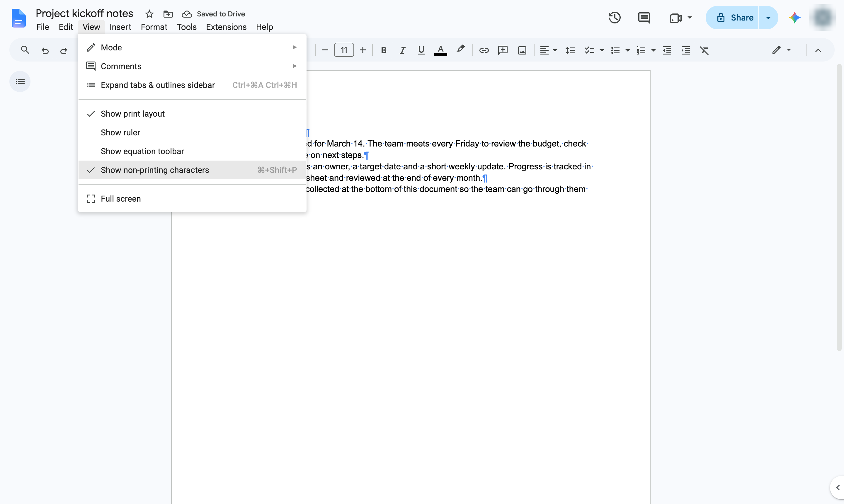The image size is (844, 504).
Task: Enable Show ruler
Action: tap(192, 132)
